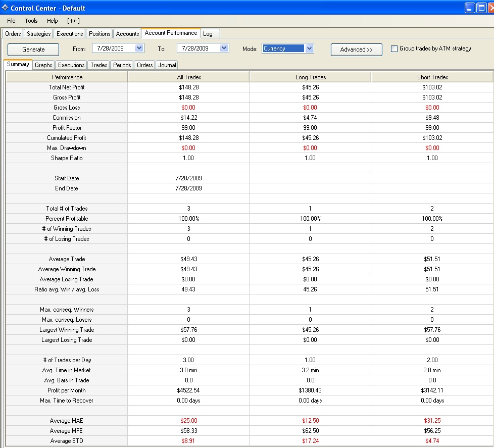Image resolution: width=494 pixels, height=448 pixels.
Task: Click Largest Winning Trade All Trades $57.76
Action: 189,329
